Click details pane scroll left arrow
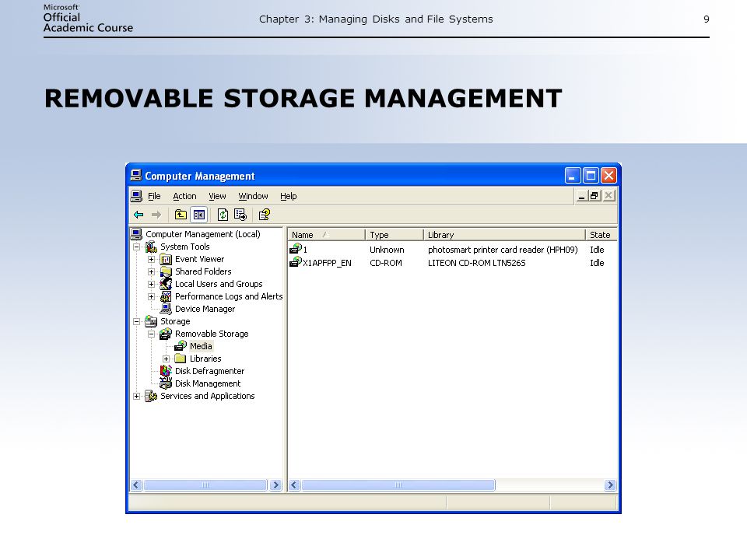The width and height of the screenshot is (747, 560). [x=294, y=485]
